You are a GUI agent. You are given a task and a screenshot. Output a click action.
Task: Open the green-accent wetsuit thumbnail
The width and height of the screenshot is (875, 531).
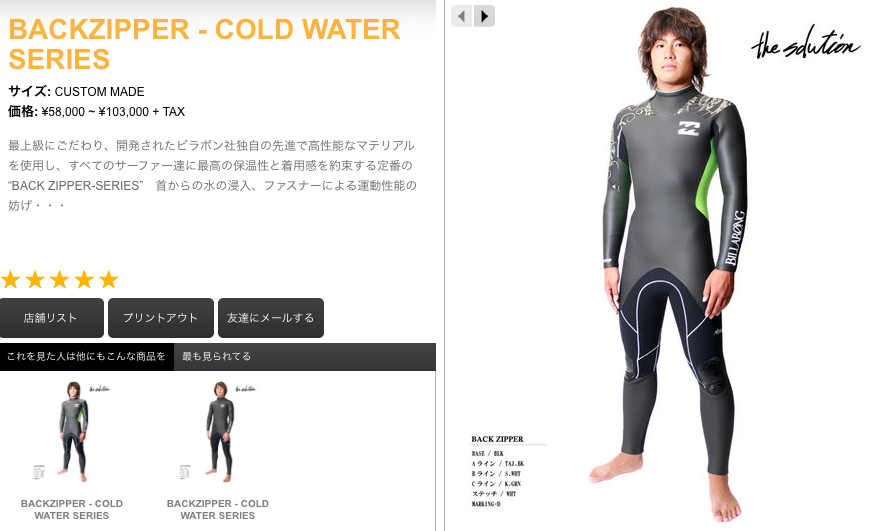72,432
